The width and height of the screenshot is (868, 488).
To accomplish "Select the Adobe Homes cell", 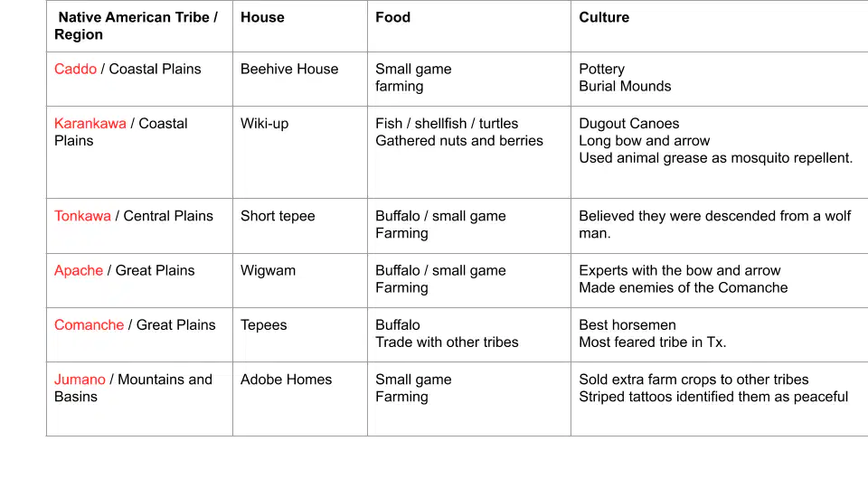I will pyautogui.click(x=300, y=399).
